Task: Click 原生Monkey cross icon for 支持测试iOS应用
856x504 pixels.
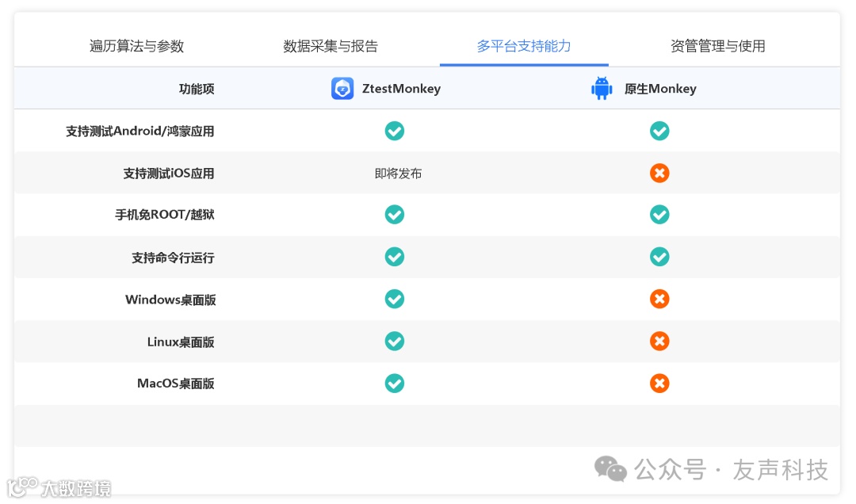Action: (x=659, y=173)
